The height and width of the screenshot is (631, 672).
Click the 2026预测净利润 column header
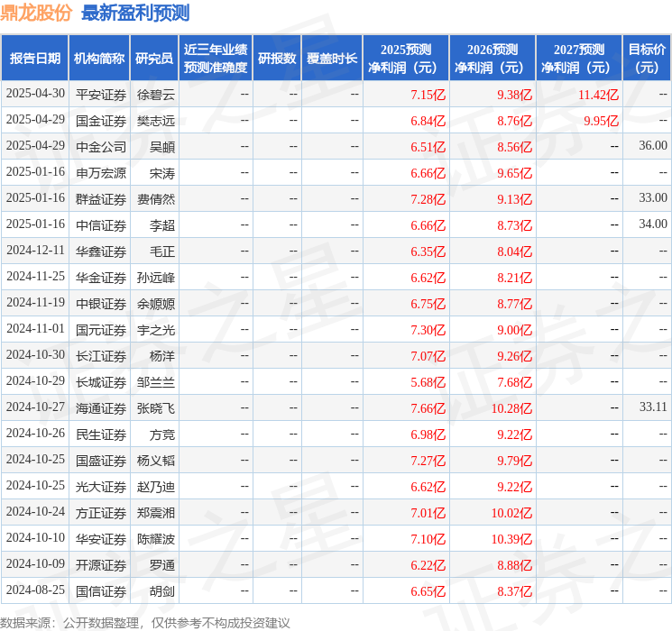(492, 59)
